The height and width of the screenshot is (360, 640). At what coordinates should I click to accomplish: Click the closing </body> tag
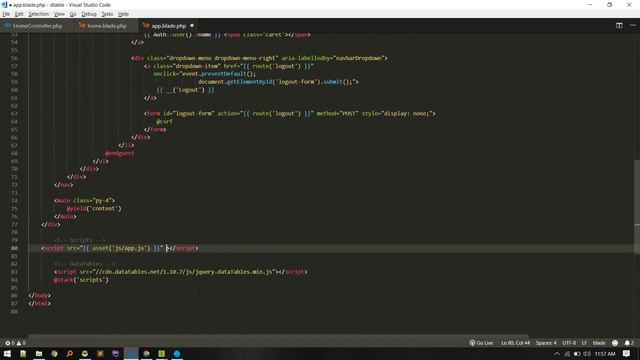click(40, 296)
